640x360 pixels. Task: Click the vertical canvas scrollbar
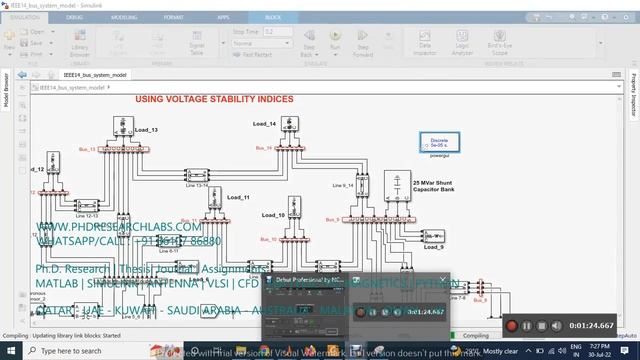(x=619, y=206)
